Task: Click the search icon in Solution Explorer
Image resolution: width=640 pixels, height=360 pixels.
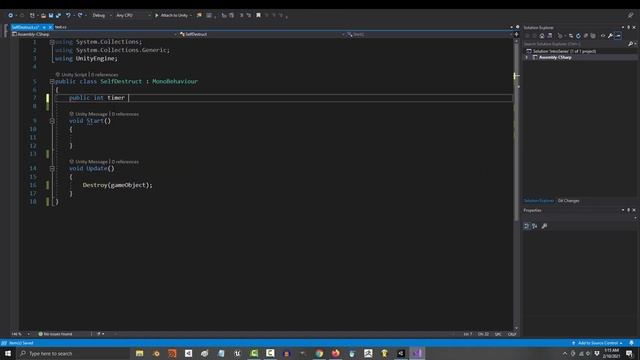Action: click(x=631, y=44)
